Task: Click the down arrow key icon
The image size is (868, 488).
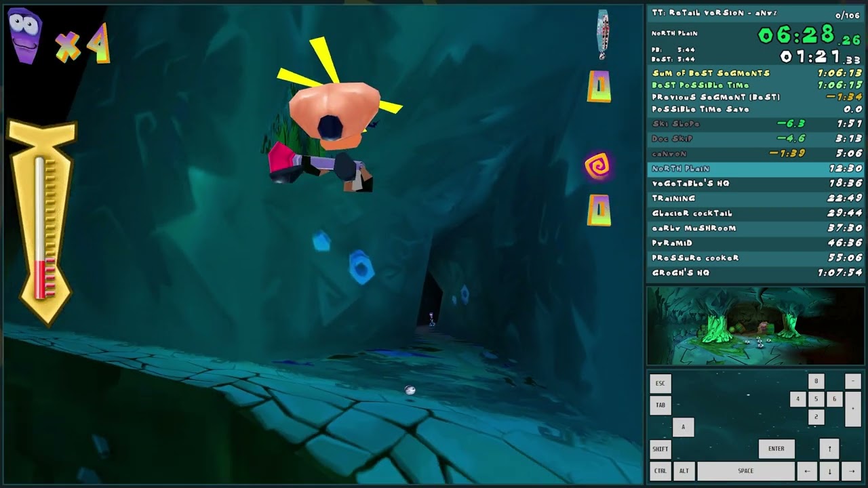Action: pyautogui.click(x=829, y=470)
